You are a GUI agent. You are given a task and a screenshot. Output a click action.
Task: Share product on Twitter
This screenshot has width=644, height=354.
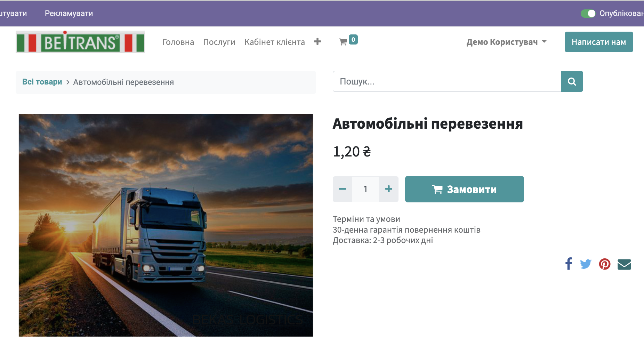pyautogui.click(x=586, y=264)
